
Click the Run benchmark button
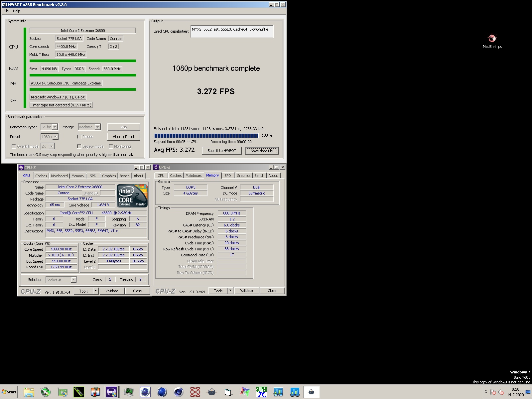124,127
